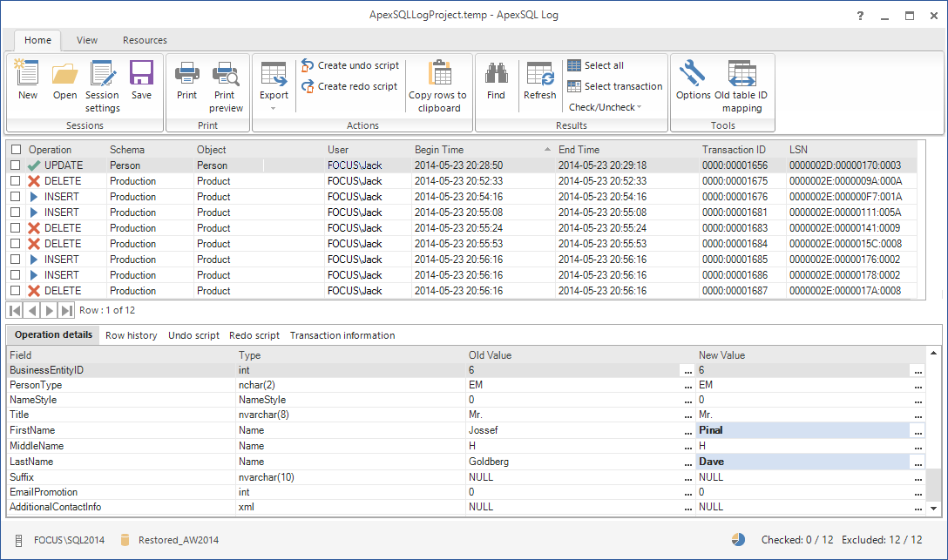Expand PersonType new value EM ellipsis

pyautogui.click(x=918, y=386)
